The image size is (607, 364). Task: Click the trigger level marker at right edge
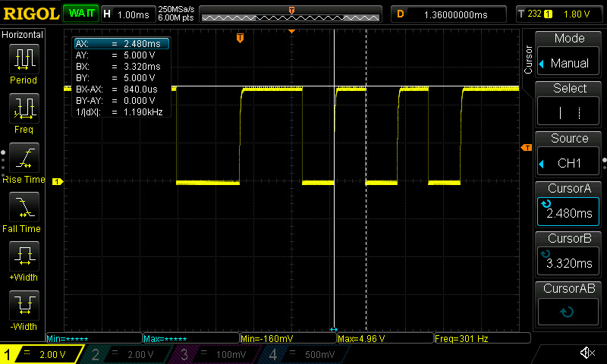[527, 147]
